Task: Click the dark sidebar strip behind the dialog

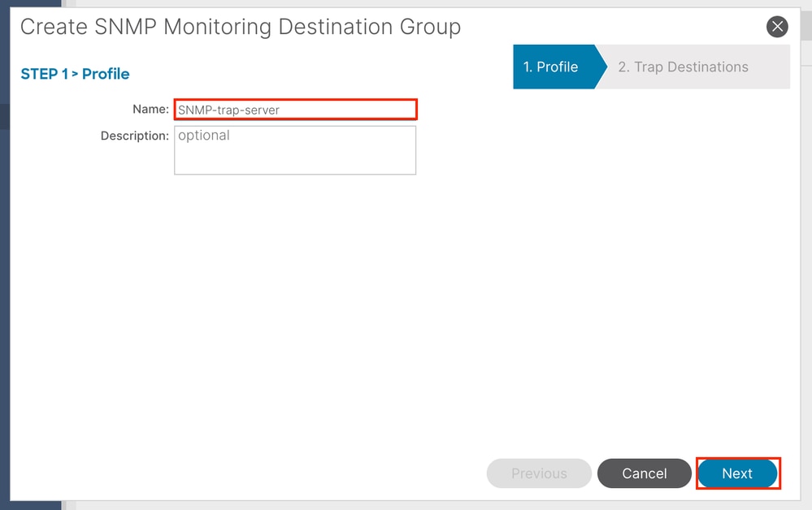Action: tap(5, 258)
